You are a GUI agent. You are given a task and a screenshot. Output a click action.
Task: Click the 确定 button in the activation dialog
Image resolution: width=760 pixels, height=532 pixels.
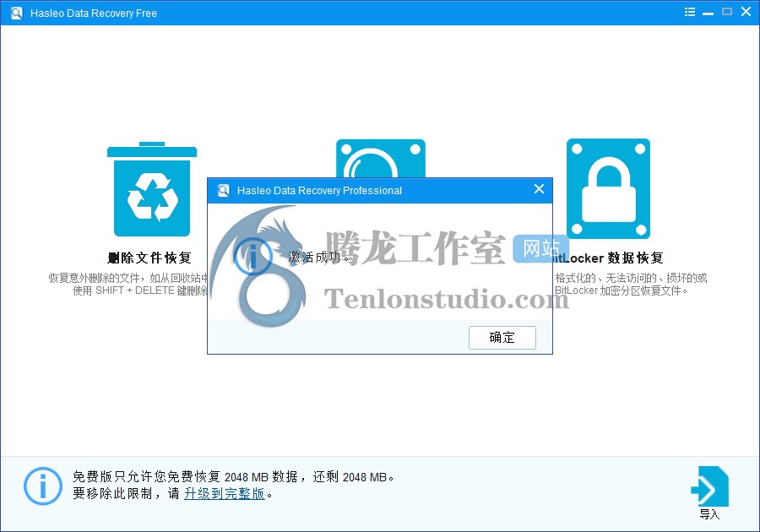502,337
